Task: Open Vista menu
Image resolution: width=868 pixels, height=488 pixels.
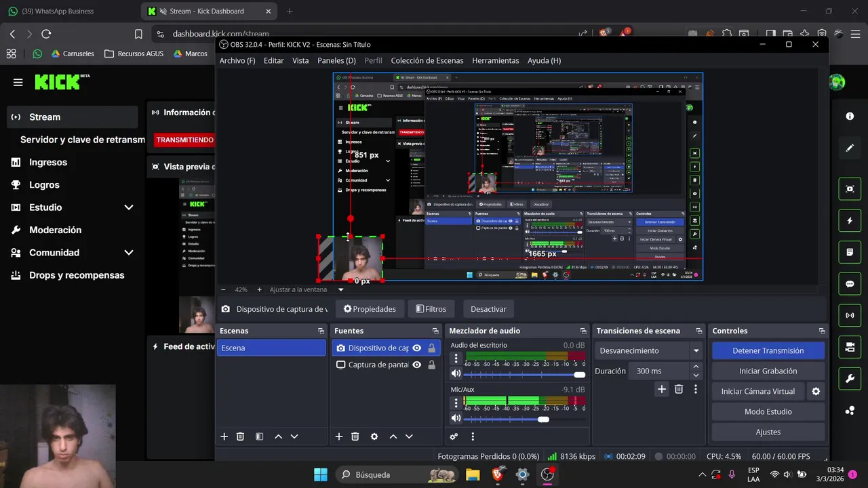Action: pos(300,60)
